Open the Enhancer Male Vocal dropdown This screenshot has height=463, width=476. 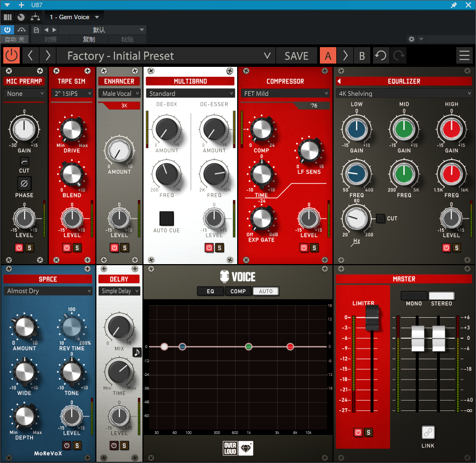tap(119, 94)
